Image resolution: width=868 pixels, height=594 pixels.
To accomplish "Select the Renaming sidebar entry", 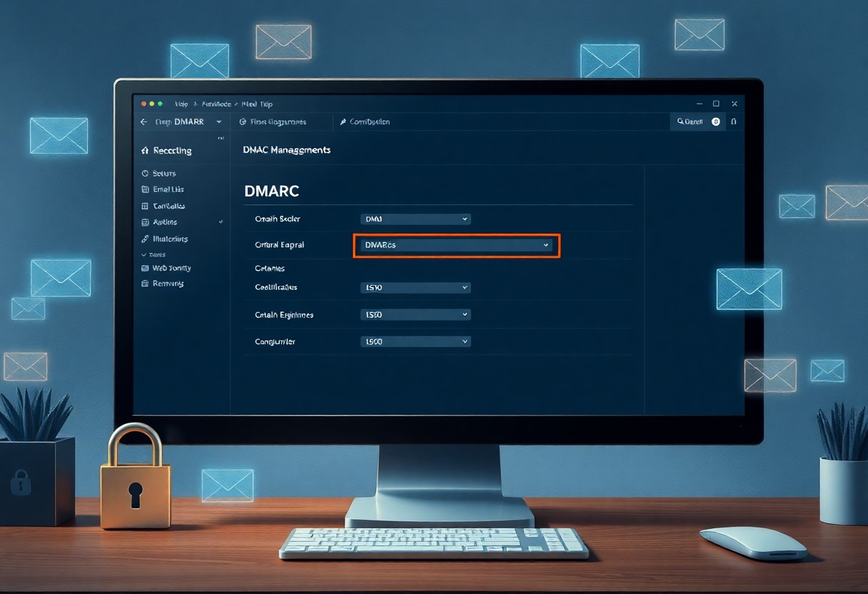I will click(x=144, y=283).
